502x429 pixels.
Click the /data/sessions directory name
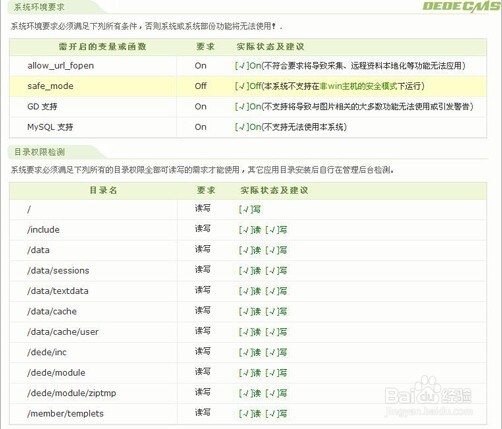coord(58,270)
